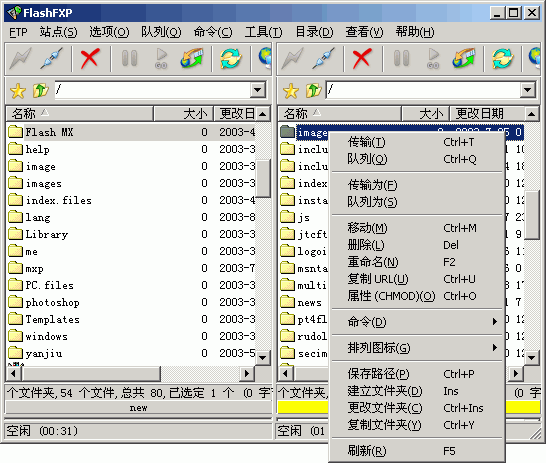Image resolution: width=546 pixels, height=463 pixels.
Task: Open the right pane favorites star icon
Action: coord(291,91)
